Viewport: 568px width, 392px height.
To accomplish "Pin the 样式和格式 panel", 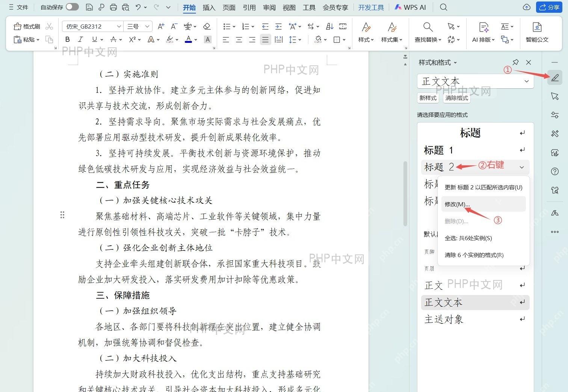I will pyautogui.click(x=515, y=62).
